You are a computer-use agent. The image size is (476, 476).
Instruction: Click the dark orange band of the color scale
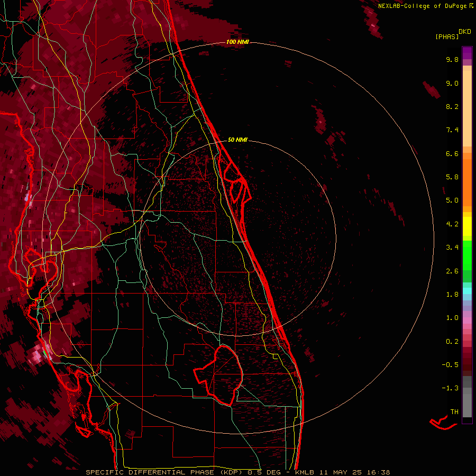(467, 182)
